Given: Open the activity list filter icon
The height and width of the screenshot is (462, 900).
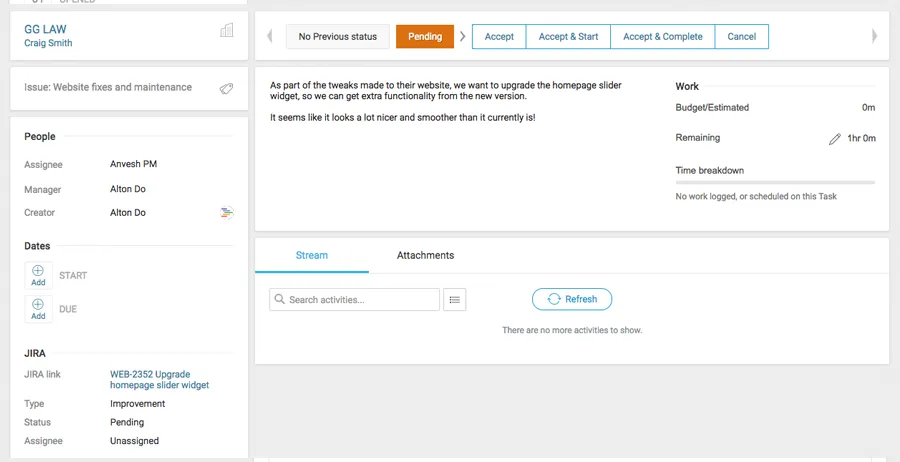Looking at the screenshot, I should (455, 300).
